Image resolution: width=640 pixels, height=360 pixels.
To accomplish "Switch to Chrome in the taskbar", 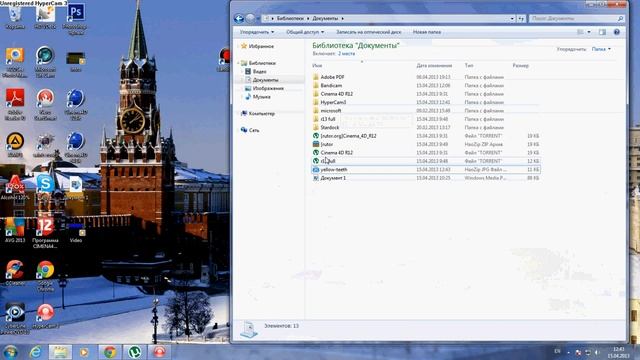I will click(109, 352).
